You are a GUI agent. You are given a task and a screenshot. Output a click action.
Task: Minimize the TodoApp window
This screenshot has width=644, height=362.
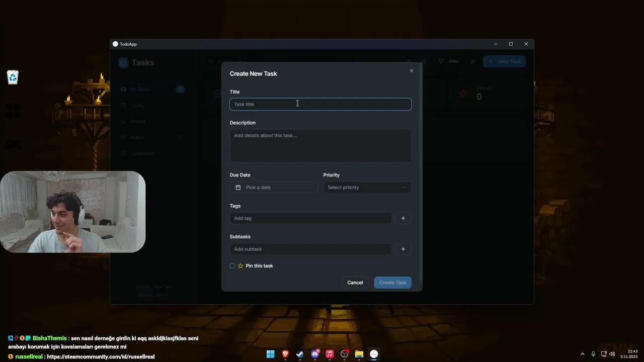click(x=496, y=44)
